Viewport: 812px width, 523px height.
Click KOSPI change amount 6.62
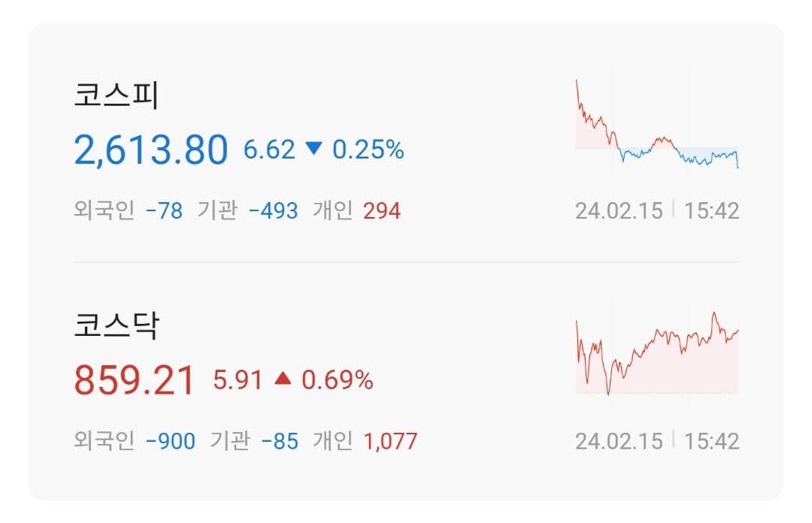click(269, 149)
